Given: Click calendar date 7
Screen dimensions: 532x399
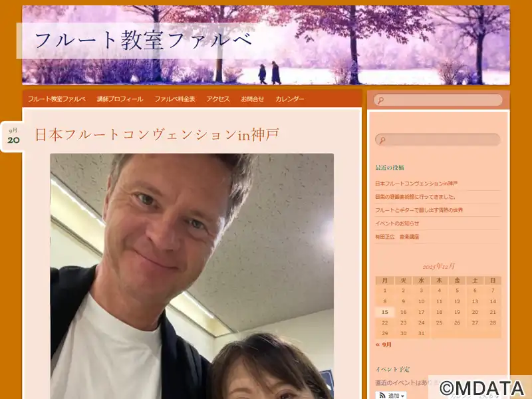Looking at the screenshot, I should coord(493,291).
